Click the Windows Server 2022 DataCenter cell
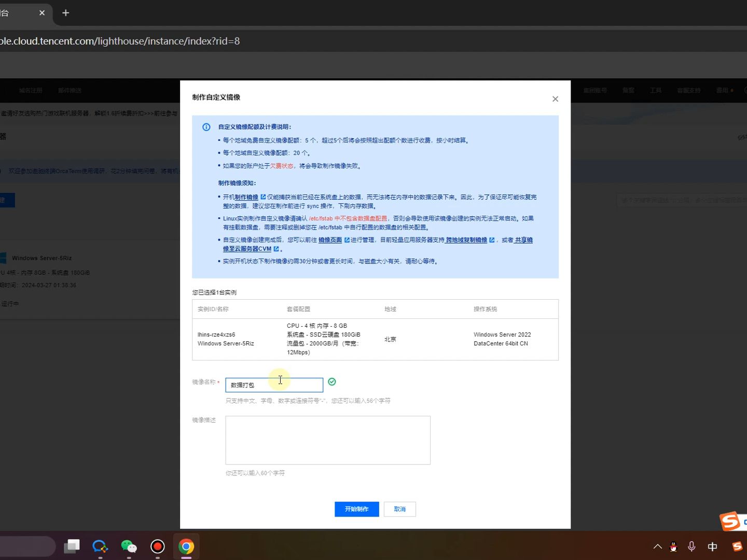The height and width of the screenshot is (560, 747). [502, 339]
